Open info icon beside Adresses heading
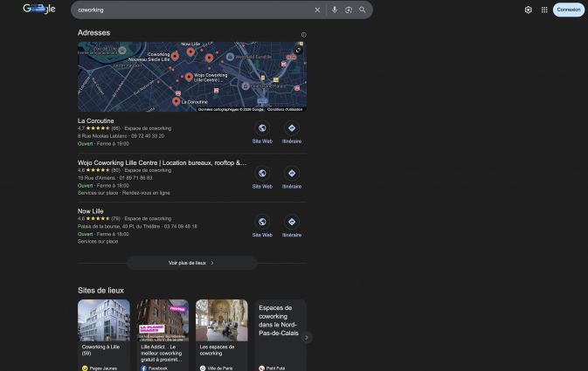The image size is (588, 371). pyautogui.click(x=304, y=35)
